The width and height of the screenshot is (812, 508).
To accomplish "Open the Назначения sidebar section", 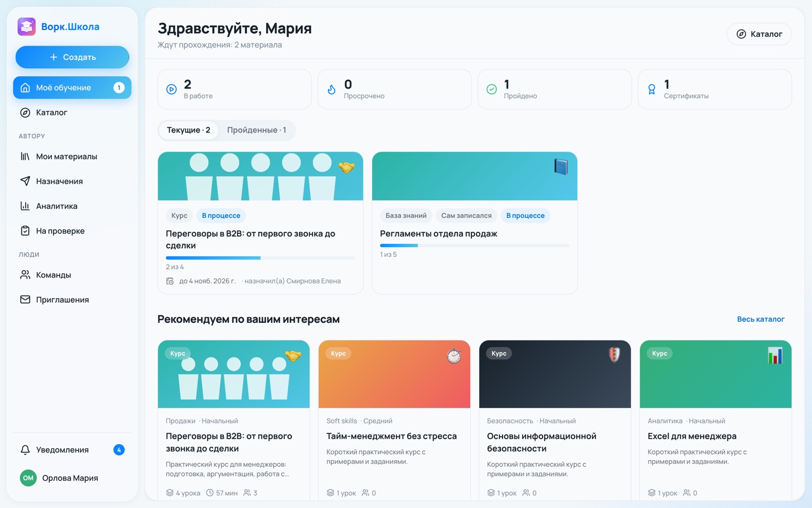I will [x=72, y=181].
